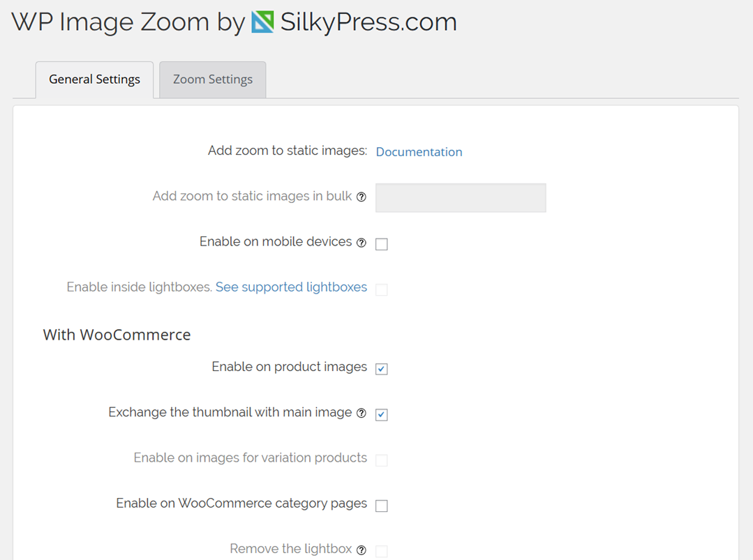Click the static images in bulk input field
This screenshot has height=560, width=753.
coord(461,198)
